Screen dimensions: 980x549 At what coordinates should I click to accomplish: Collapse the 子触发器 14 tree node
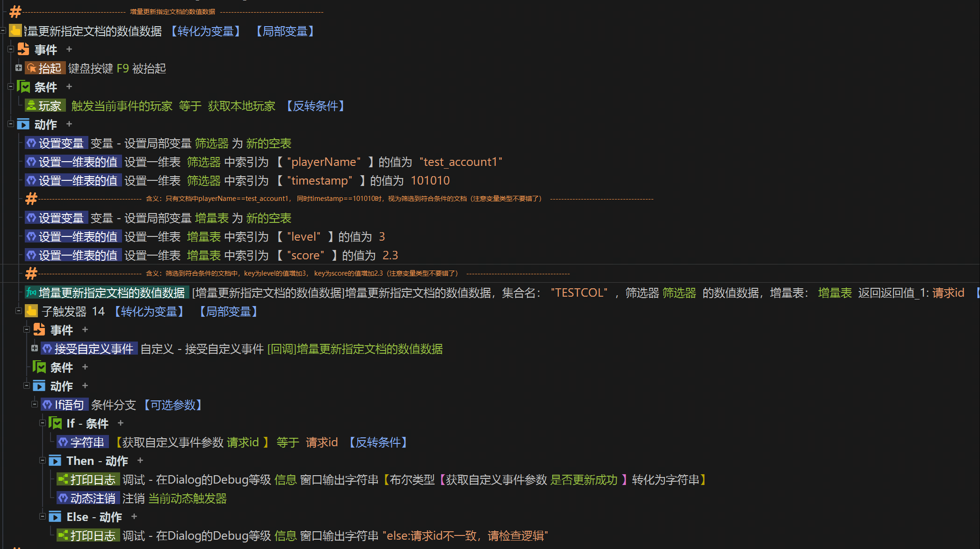pos(19,311)
